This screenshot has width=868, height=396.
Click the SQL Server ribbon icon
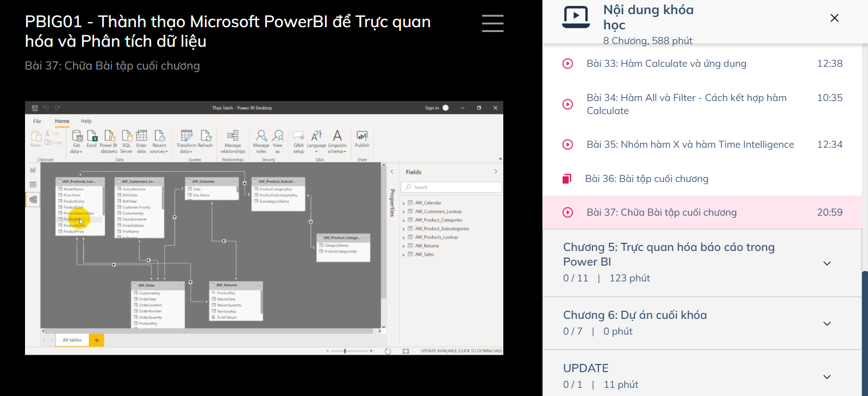(127, 141)
